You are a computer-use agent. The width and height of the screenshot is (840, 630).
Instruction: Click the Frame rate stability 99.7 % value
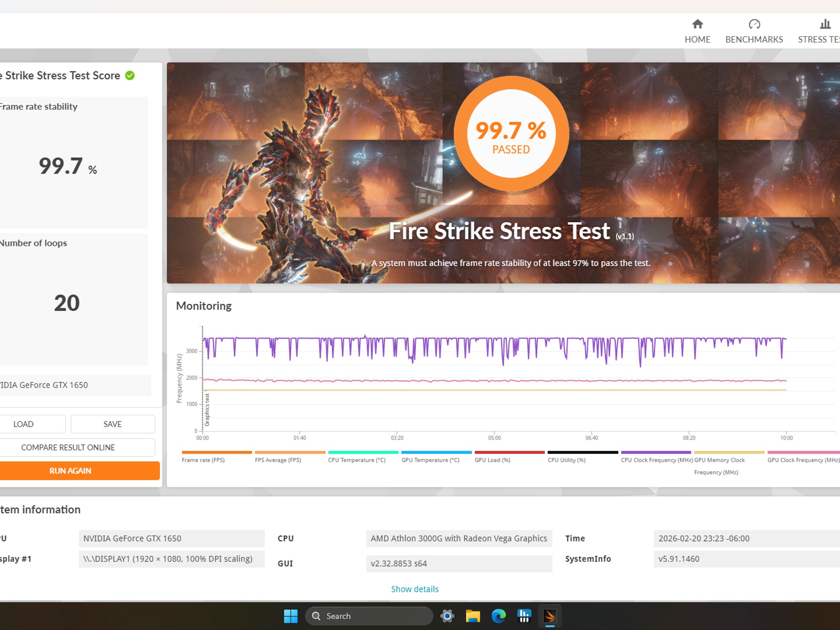click(x=68, y=166)
